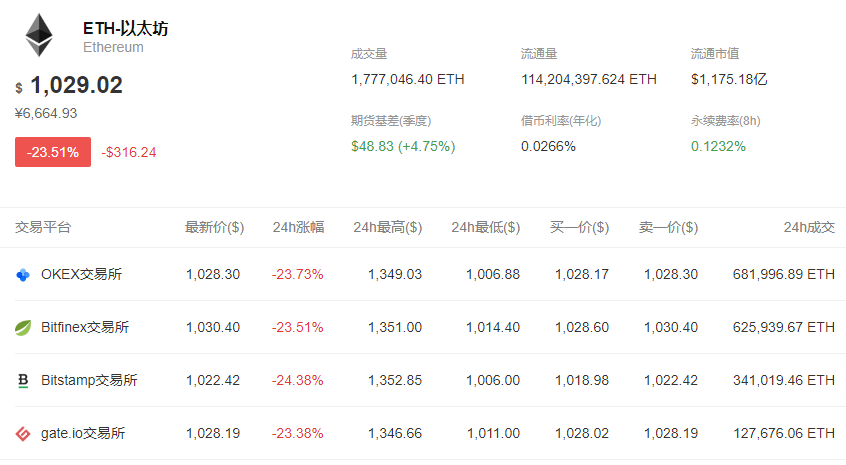This screenshot has height=465, width=846.
Task: Click the 期货基差 value $48.83 (+4.75%)
Action: pyautogui.click(x=403, y=146)
